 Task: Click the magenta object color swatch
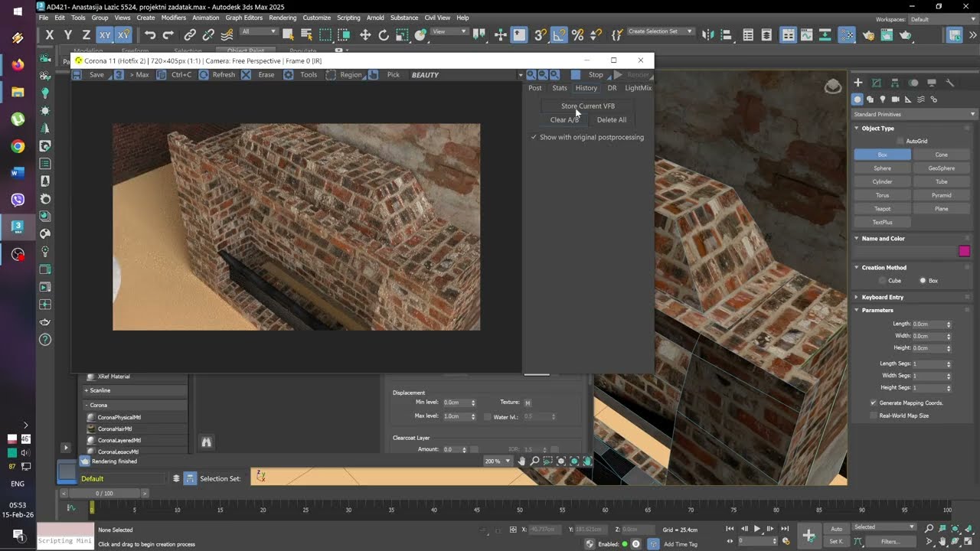965,251
